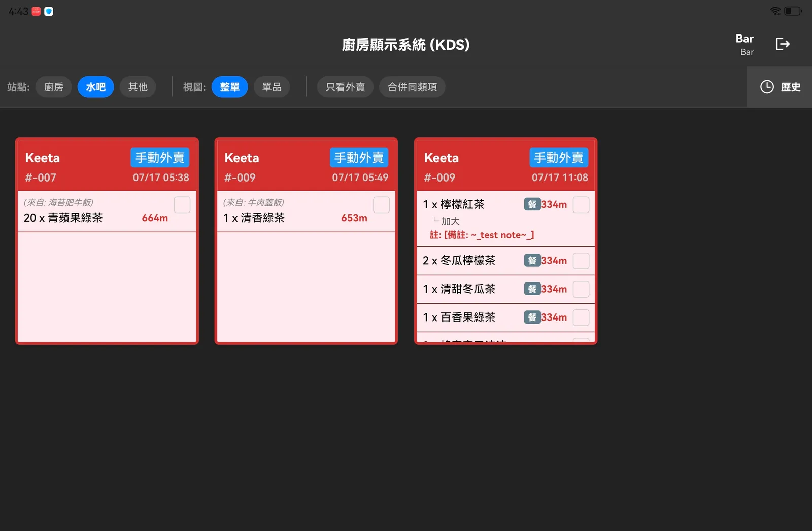
Task: Check off 1 x 清香綠茶 item
Action: [381, 205]
